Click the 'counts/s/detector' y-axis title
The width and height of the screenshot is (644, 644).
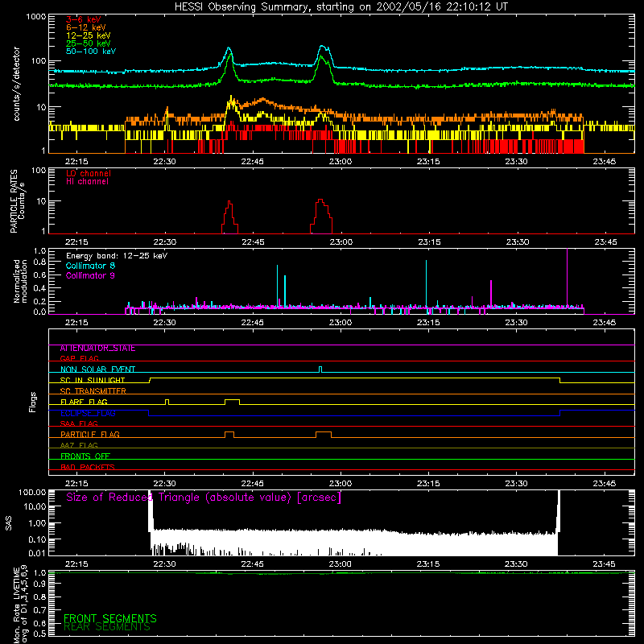click(x=16, y=84)
